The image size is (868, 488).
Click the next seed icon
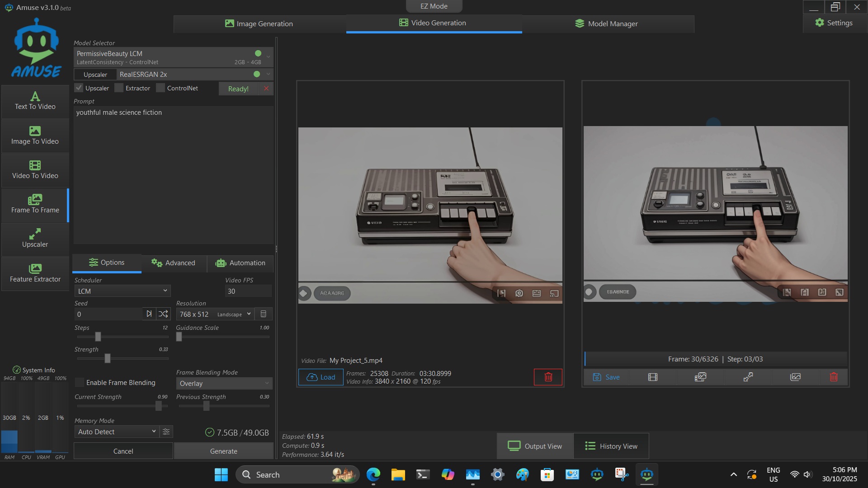click(149, 314)
